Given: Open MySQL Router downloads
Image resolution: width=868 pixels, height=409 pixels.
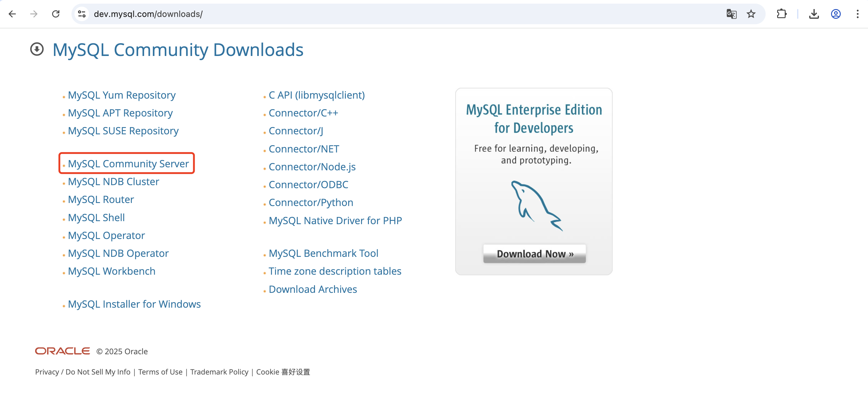Looking at the screenshot, I should [101, 200].
